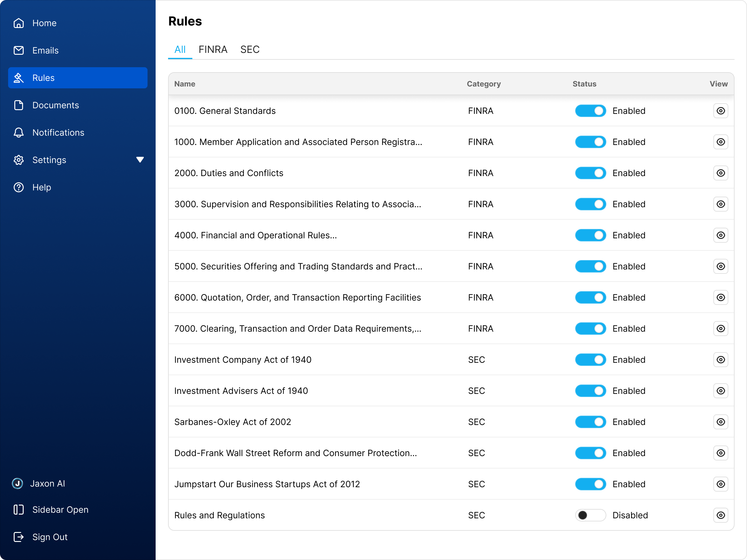This screenshot has width=747, height=560.
Task: Click the Rules gavel icon
Action: click(x=19, y=78)
